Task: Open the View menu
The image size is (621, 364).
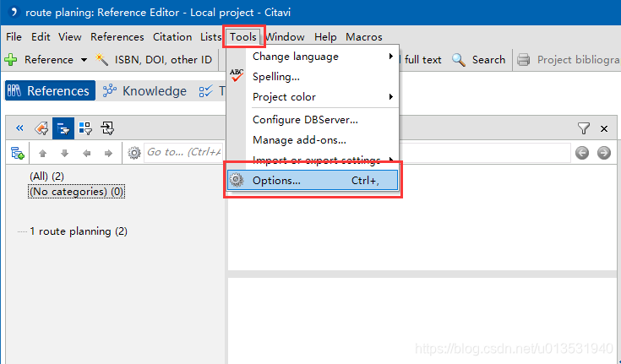Action: [69, 37]
